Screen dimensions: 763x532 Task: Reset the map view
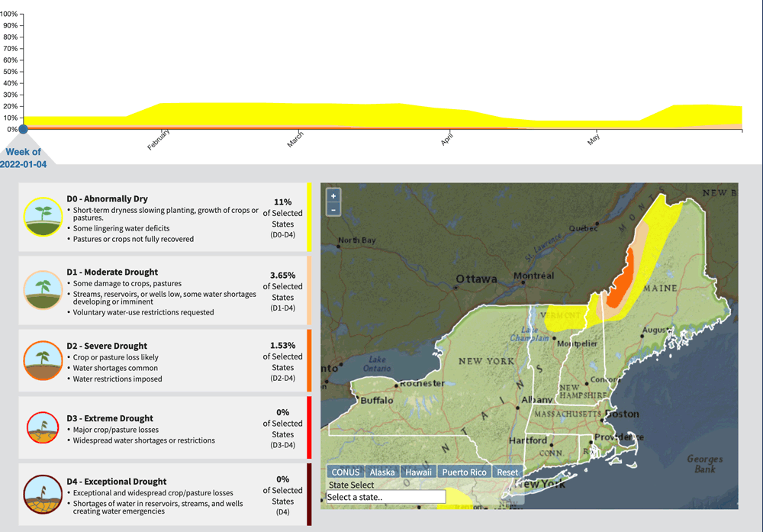[507, 472]
